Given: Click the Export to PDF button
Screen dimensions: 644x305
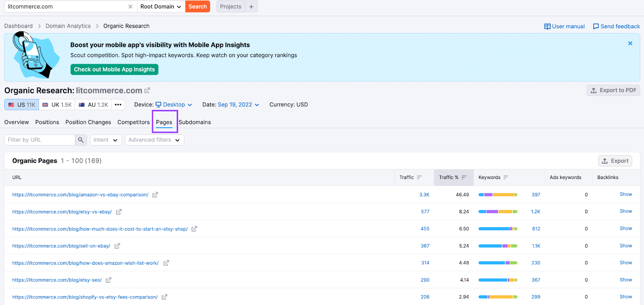Looking at the screenshot, I should 613,90.
